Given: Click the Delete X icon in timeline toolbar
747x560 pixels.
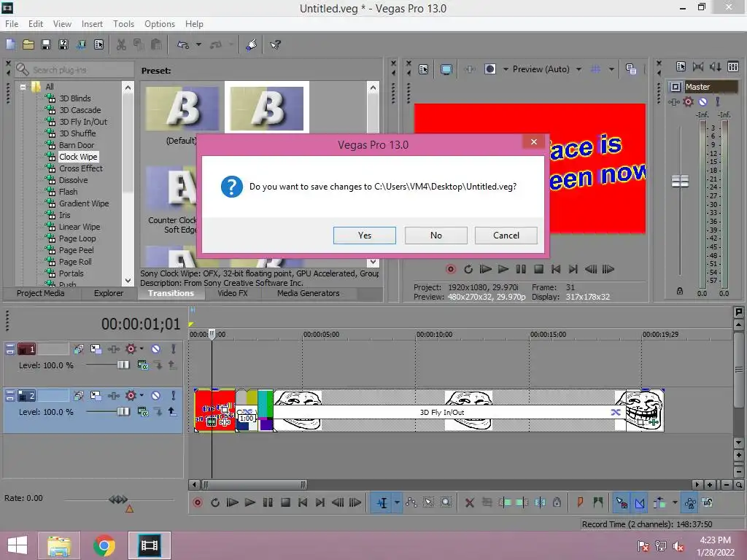Looking at the screenshot, I should pos(469,502).
